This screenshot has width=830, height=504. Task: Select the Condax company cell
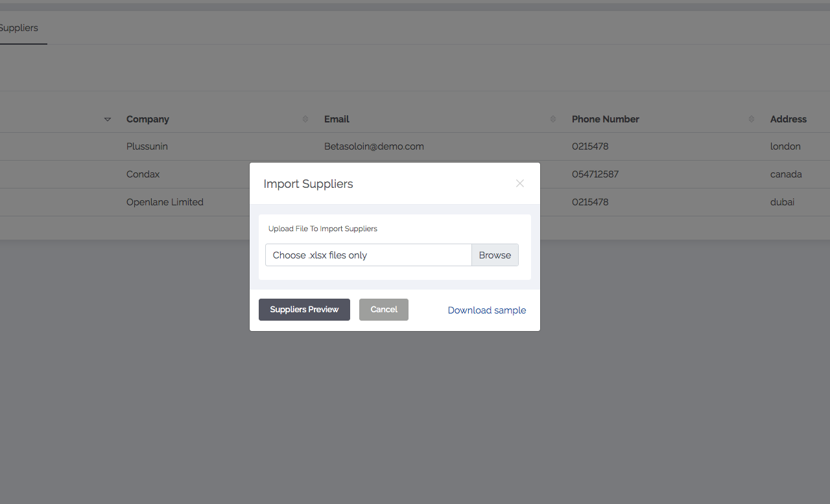coord(143,174)
